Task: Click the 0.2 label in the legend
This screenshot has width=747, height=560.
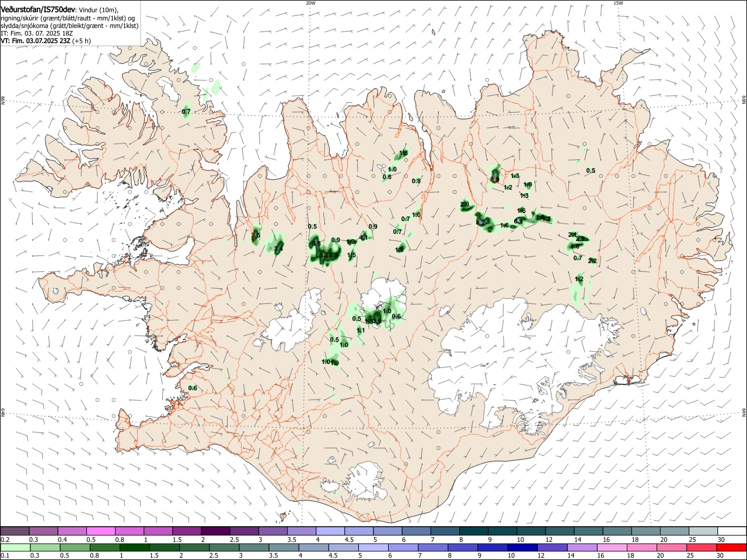Action: tap(5, 540)
